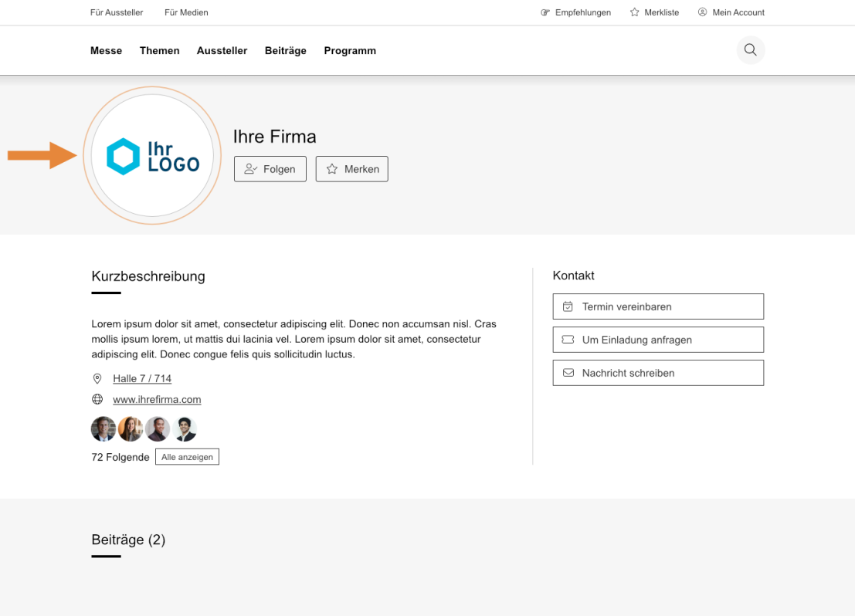Click the ticket icon in Um Einladung anfragen
The width and height of the screenshot is (855, 616).
tap(567, 340)
